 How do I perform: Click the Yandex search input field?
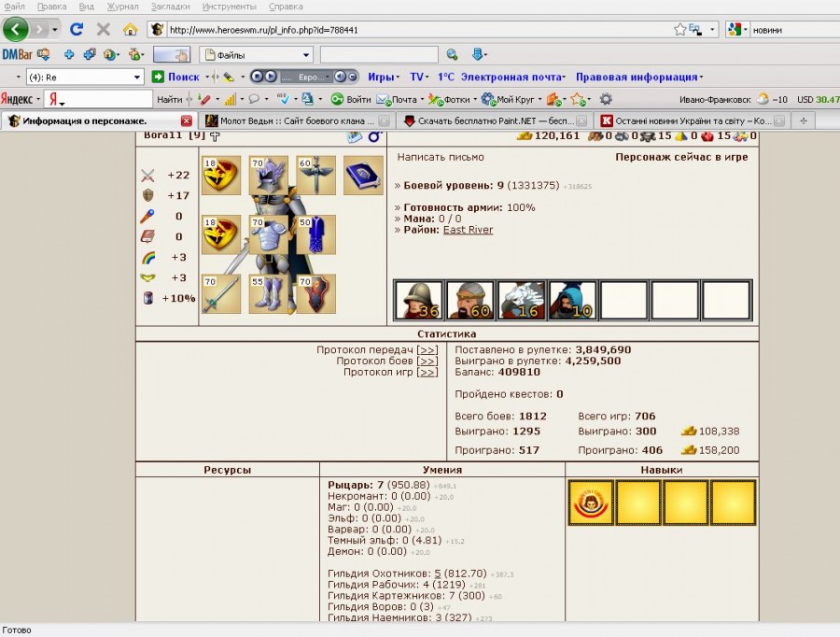tap(106, 99)
